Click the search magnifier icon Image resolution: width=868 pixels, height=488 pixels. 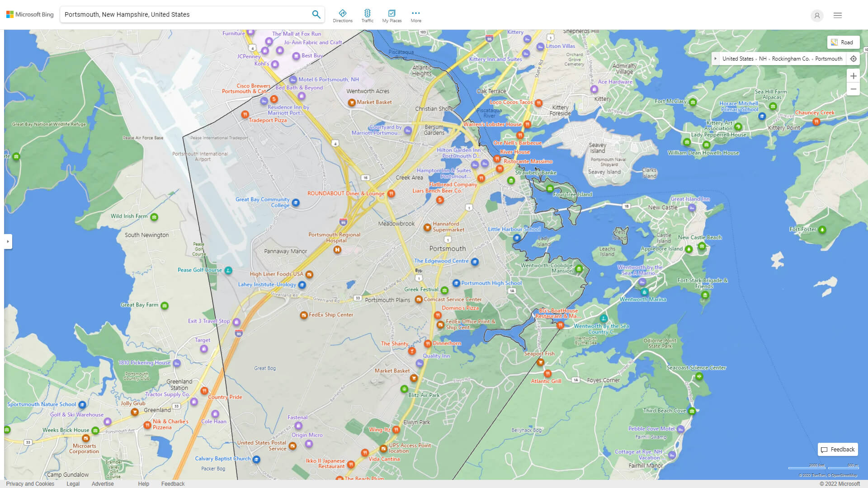(x=316, y=14)
